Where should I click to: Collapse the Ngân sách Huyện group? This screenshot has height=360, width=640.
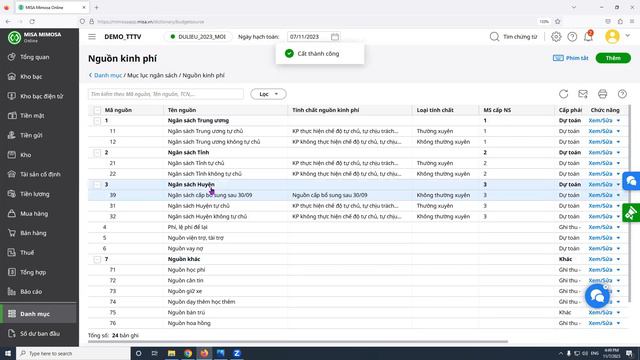[x=97, y=184]
